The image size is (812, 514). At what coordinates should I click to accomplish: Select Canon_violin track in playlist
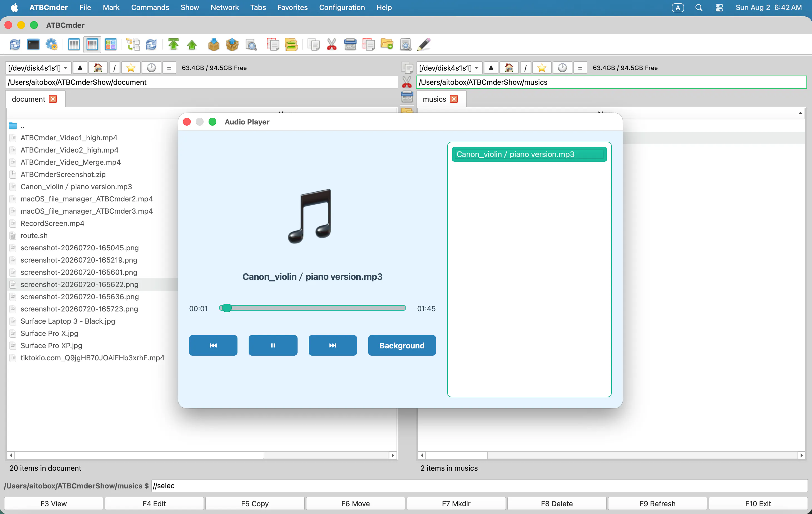(x=529, y=154)
